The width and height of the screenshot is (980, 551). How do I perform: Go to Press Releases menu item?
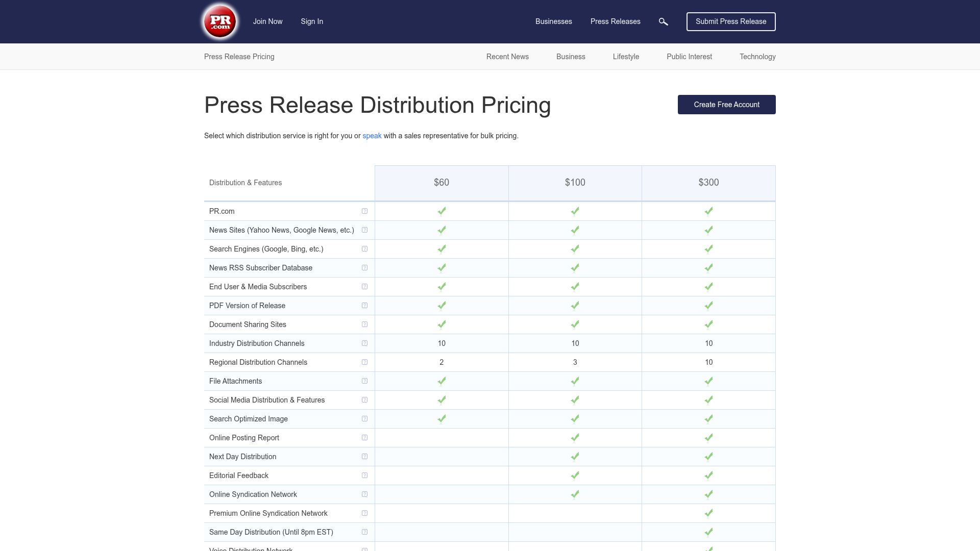(x=615, y=21)
